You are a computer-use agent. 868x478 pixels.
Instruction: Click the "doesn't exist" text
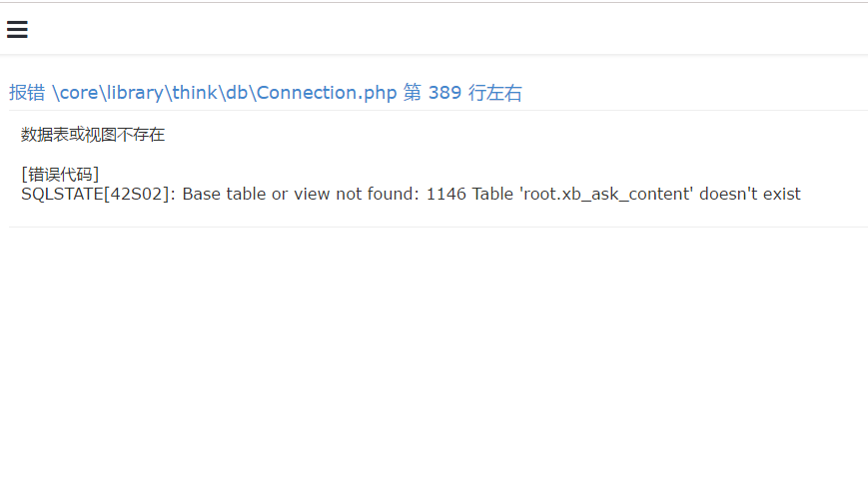(x=750, y=195)
